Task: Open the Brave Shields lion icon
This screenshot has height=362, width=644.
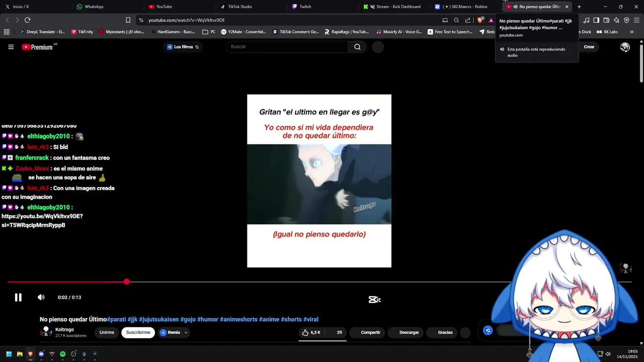Action: click(x=480, y=20)
